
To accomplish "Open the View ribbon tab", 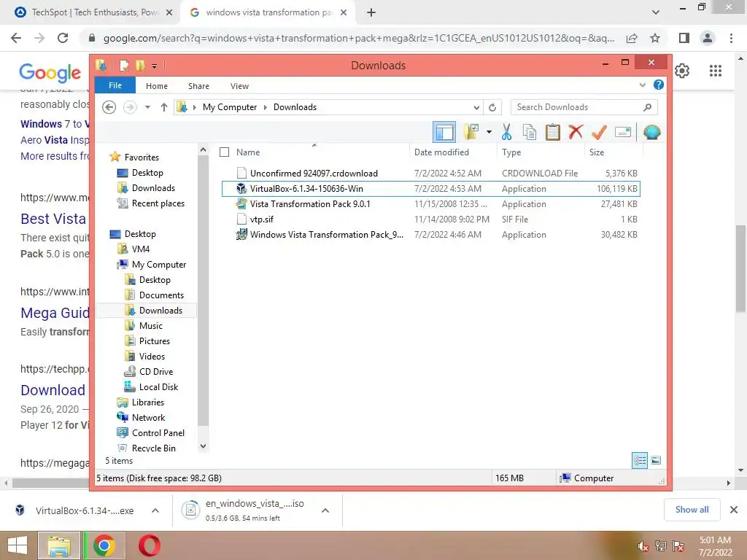I will click(239, 86).
